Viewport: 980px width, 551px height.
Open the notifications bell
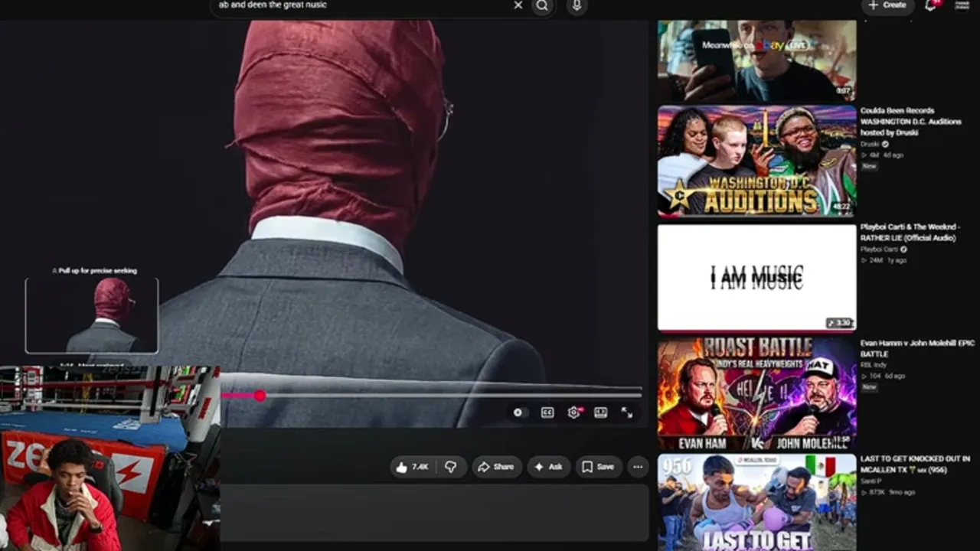click(x=931, y=5)
